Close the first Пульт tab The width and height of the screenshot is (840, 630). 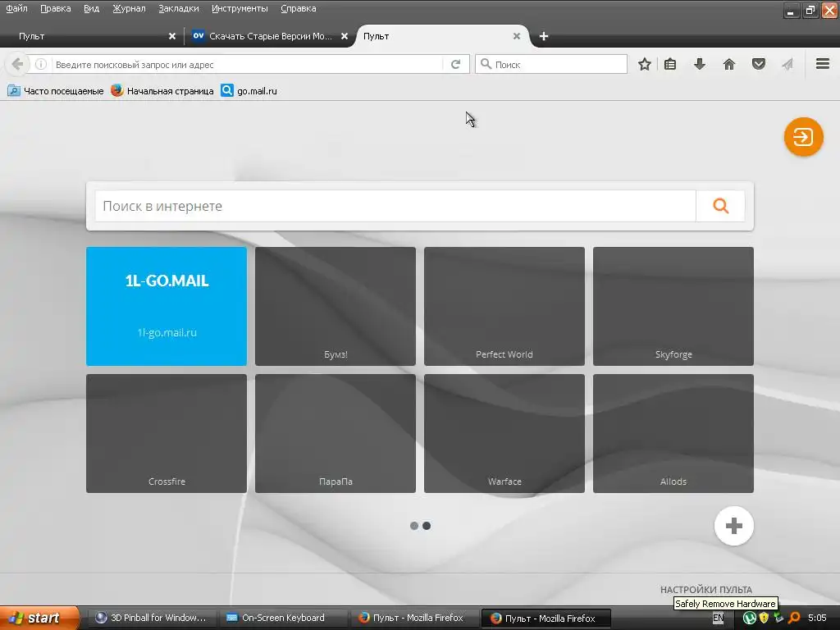172,36
